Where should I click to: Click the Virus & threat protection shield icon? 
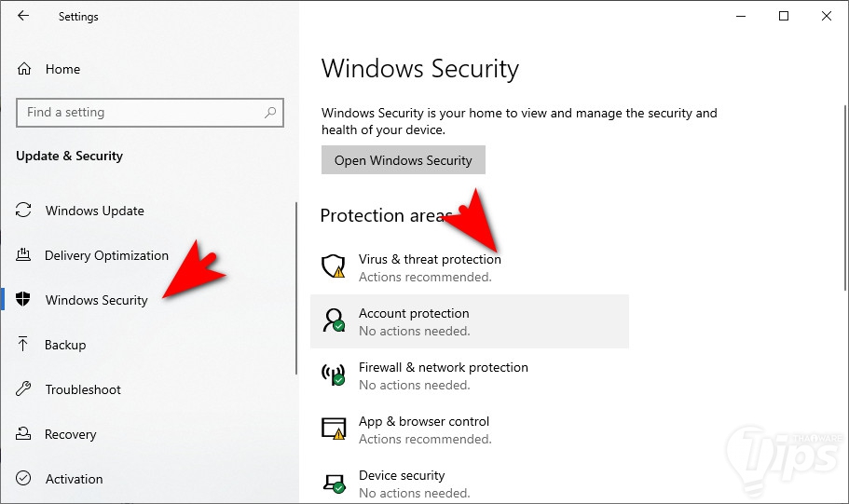pos(333,266)
